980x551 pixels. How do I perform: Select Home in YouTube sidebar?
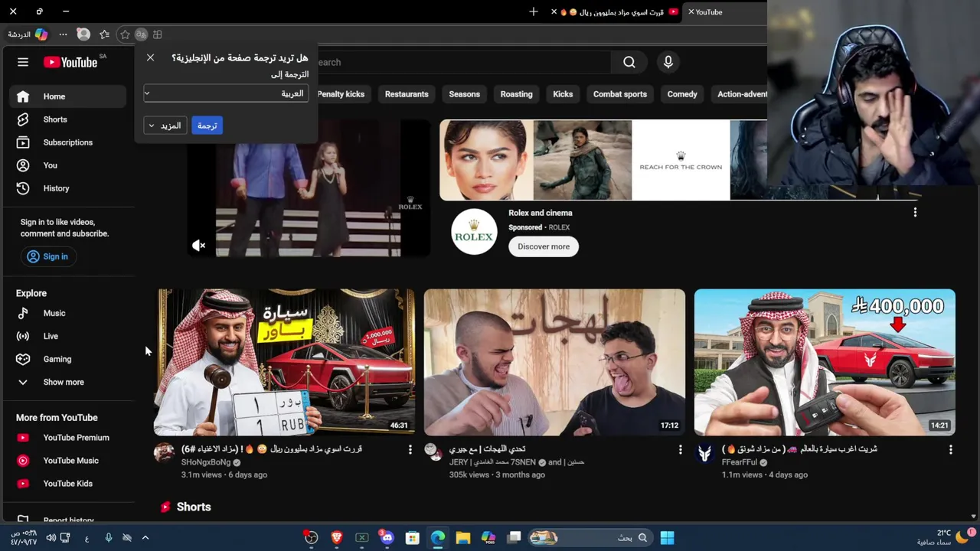pyautogui.click(x=67, y=96)
